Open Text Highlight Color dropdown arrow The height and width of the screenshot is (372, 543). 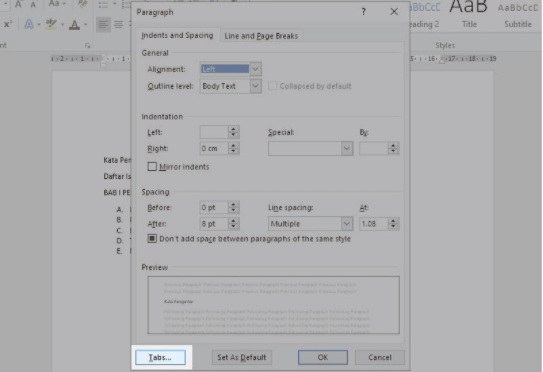[x=62, y=25]
